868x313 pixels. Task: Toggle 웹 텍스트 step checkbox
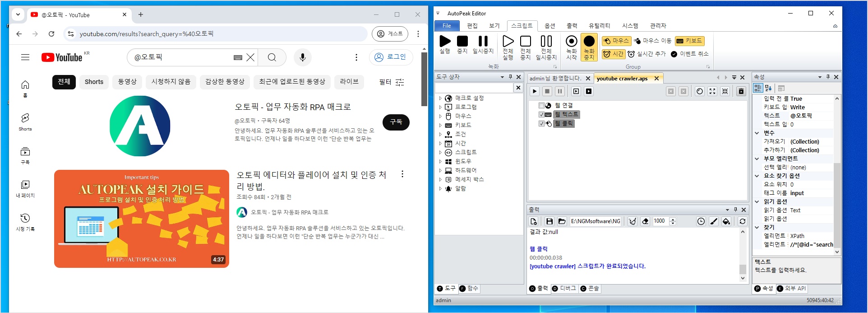(x=541, y=114)
